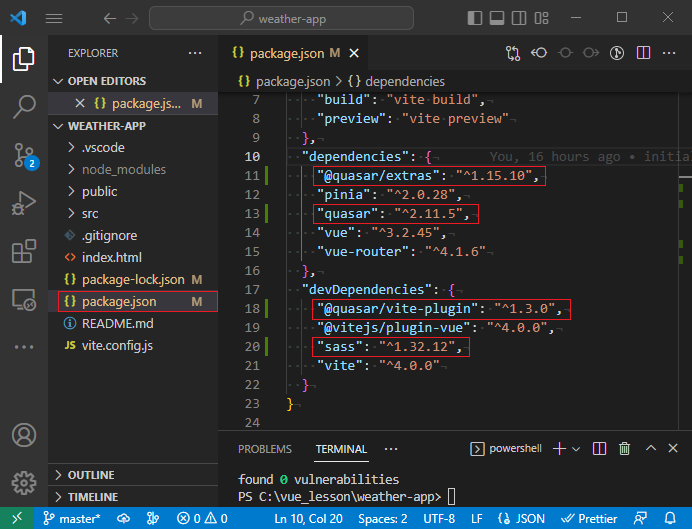Show more panel tabs
Viewport: 692px width, 529px height.
coord(391,449)
